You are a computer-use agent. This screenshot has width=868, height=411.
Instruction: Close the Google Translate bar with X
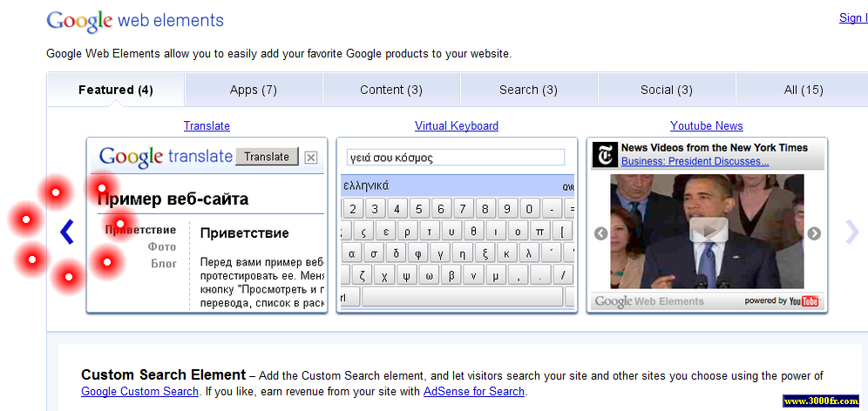(311, 158)
